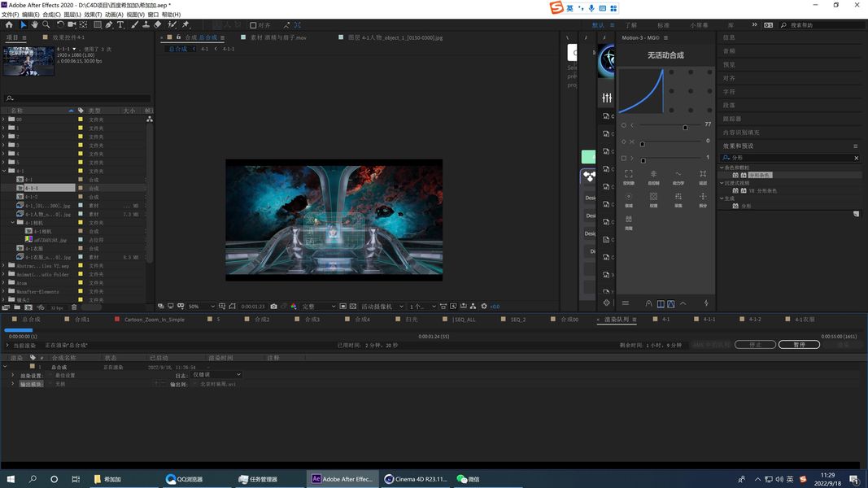Click the Motion-3 slider showing value 77

(x=670, y=125)
